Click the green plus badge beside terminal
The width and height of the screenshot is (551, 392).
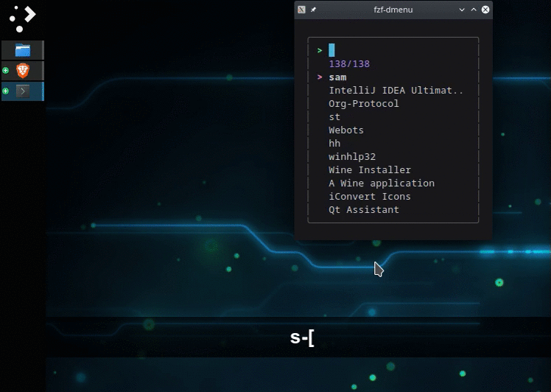[x=6, y=91]
